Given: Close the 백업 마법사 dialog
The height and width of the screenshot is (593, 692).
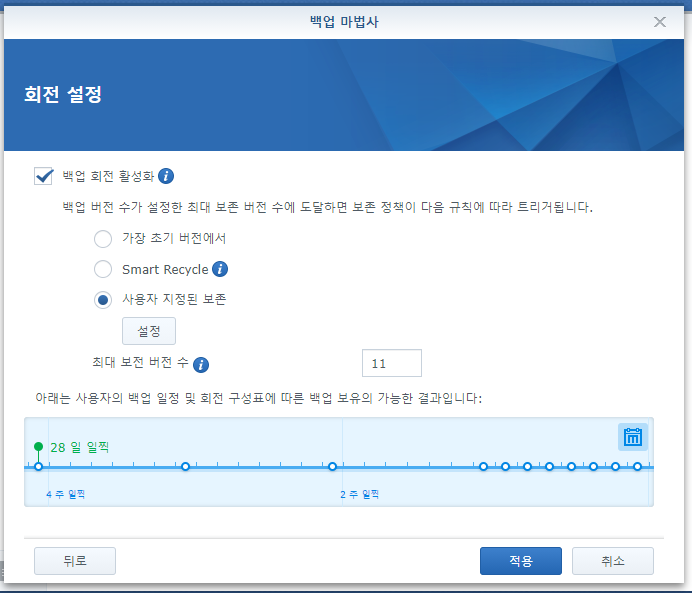Looking at the screenshot, I should (x=659, y=22).
